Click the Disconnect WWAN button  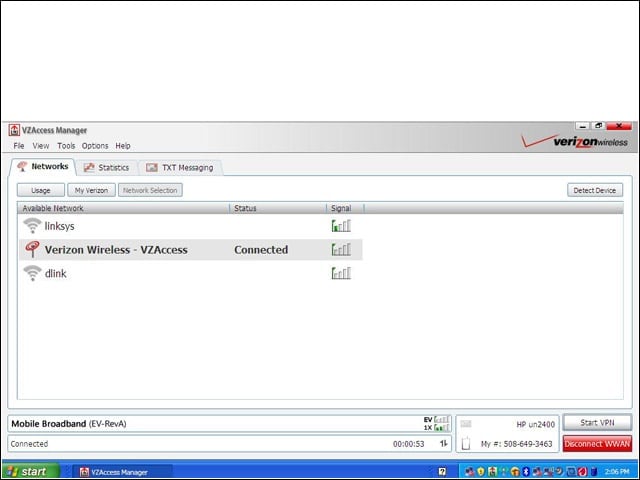pos(597,444)
